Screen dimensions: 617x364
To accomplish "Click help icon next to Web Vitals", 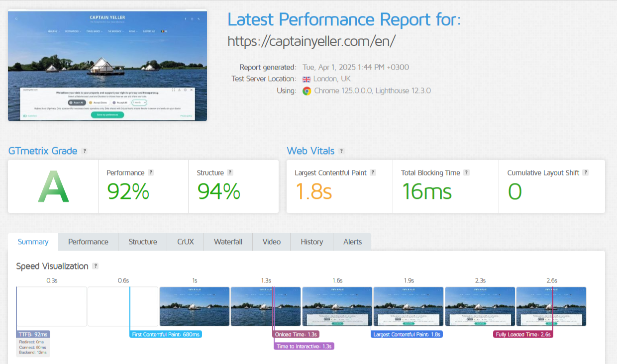I will 342,151.
